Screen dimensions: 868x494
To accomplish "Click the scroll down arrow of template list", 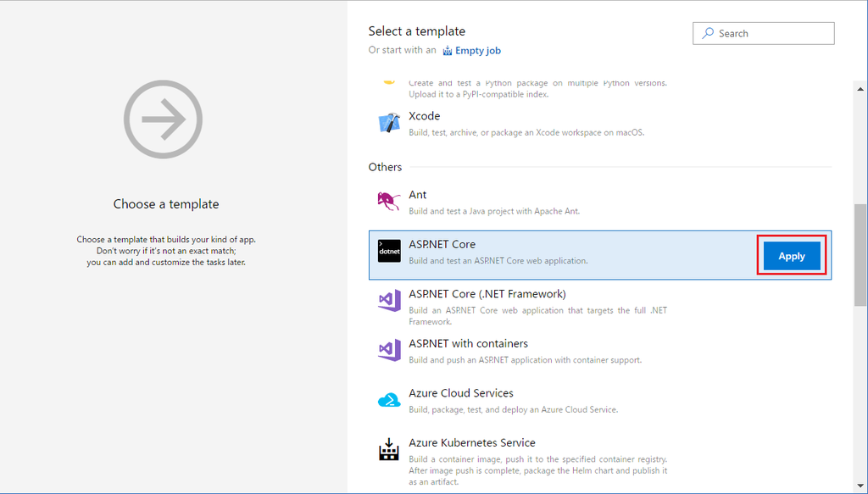I will pyautogui.click(x=860, y=486).
